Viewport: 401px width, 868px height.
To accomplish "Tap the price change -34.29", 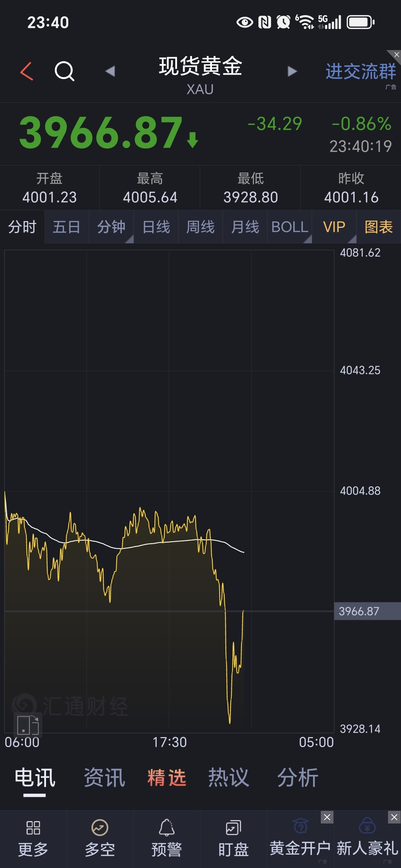I will pos(275,124).
